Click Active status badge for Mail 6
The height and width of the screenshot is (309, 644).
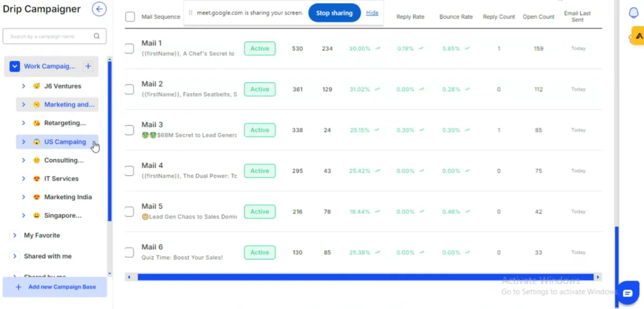click(x=260, y=252)
